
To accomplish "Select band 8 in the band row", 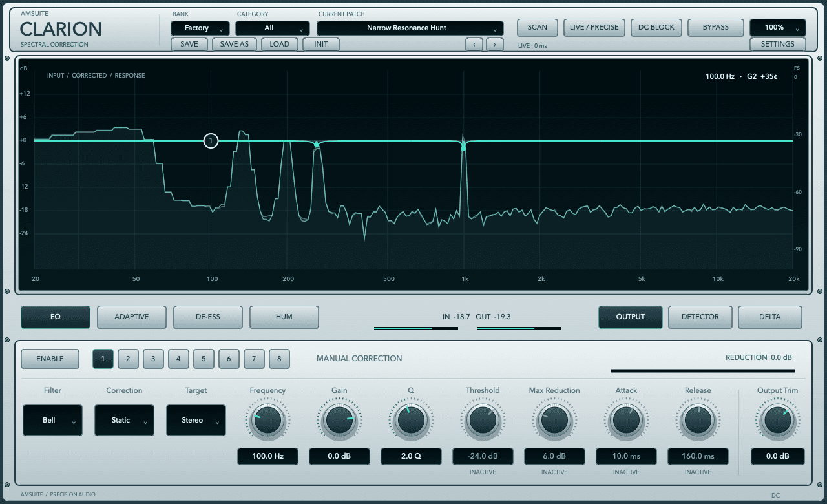I will click(x=279, y=359).
